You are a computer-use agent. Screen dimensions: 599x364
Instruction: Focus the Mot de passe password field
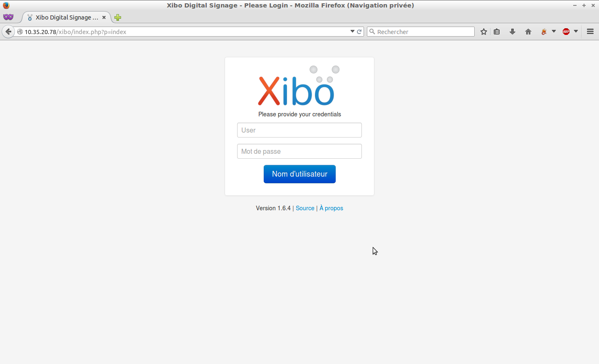pos(299,151)
